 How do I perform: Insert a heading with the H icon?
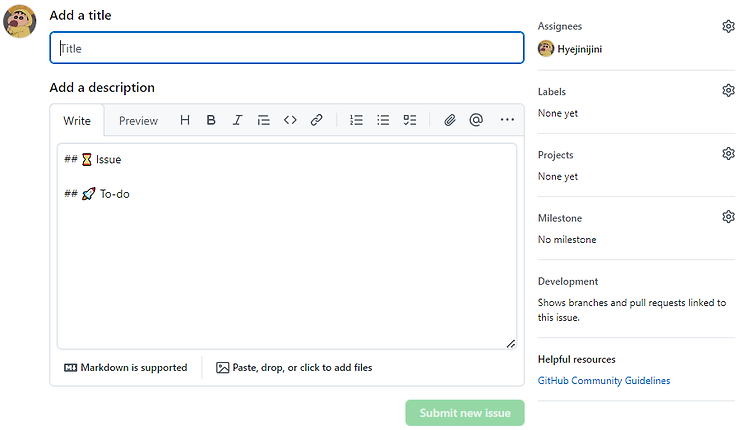pos(185,120)
